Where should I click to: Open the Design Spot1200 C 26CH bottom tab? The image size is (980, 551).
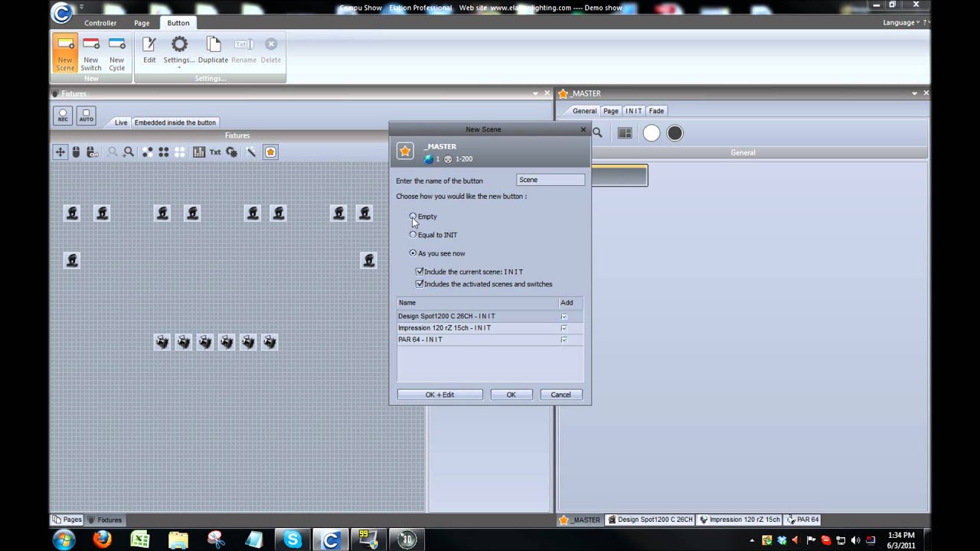650,520
